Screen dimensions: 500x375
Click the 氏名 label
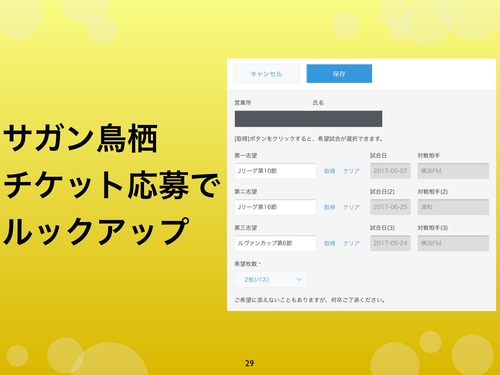pyautogui.click(x=318, y=103)
